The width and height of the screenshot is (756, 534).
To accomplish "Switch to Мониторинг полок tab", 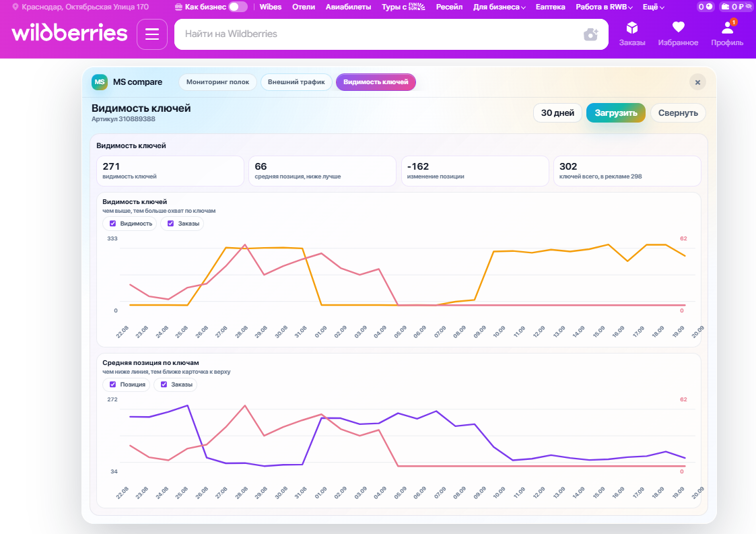I will [x=218, y=82].
